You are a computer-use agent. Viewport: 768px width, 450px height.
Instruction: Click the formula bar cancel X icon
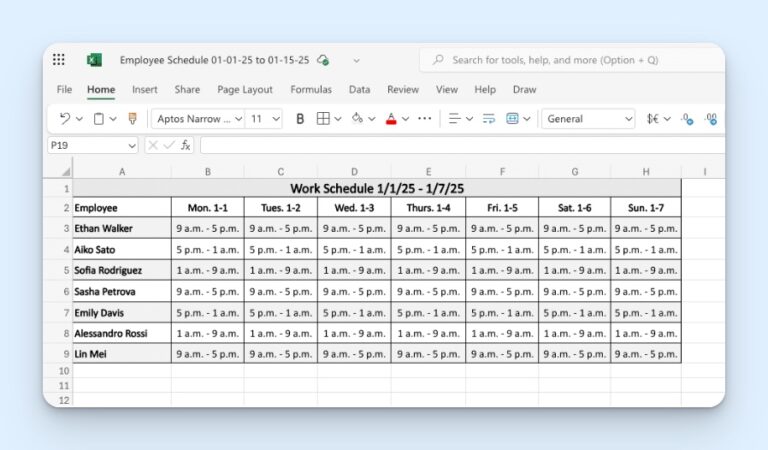[153, 145]
